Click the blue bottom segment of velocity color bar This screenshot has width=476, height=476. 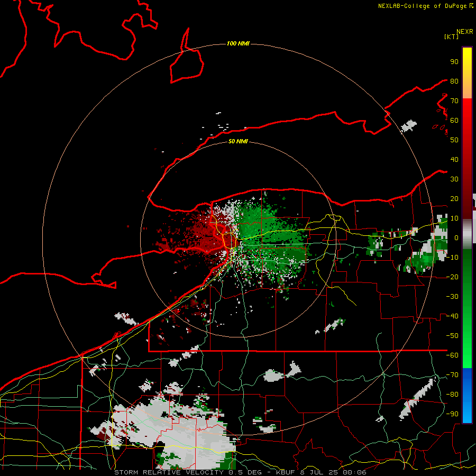(467, 396)
